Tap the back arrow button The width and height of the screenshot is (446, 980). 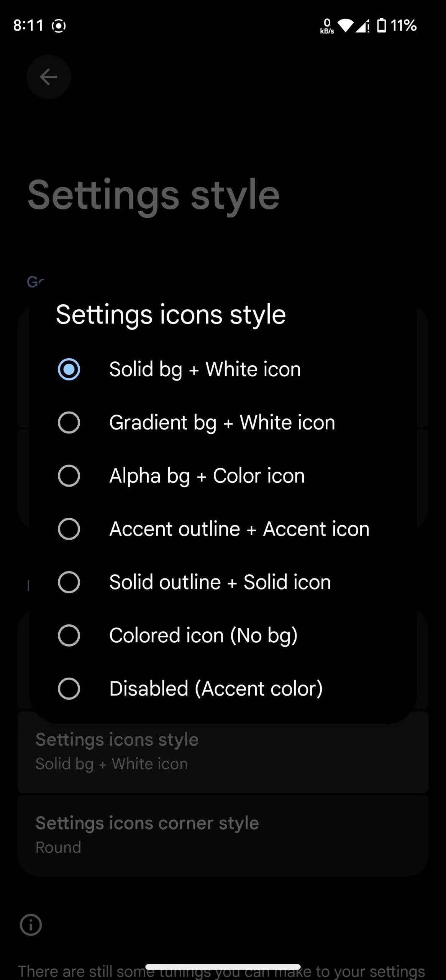[49, 77]
